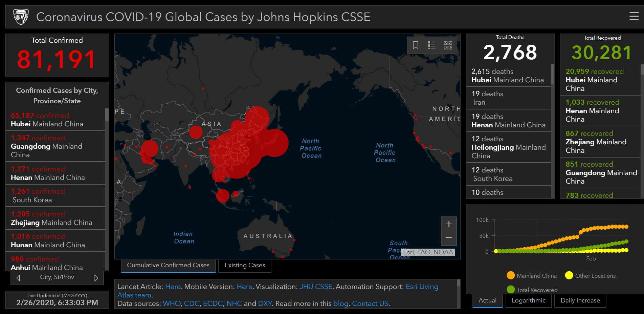Click the Contact US link
The width and height of the screenshot is (644, 314).
(370, 303)
